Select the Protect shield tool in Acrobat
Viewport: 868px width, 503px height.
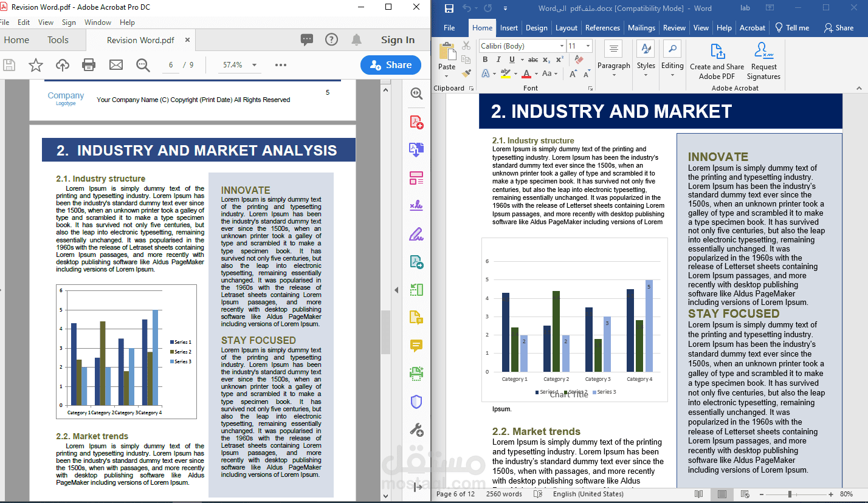[416, 402]
